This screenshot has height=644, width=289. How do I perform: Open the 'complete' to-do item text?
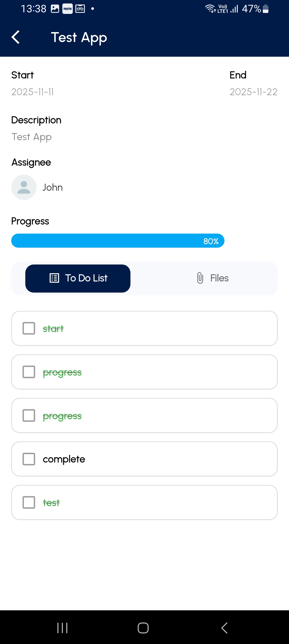(64, 459)
